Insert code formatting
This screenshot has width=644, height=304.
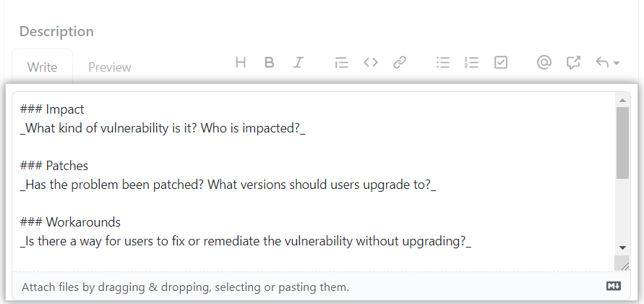(371, 63)
